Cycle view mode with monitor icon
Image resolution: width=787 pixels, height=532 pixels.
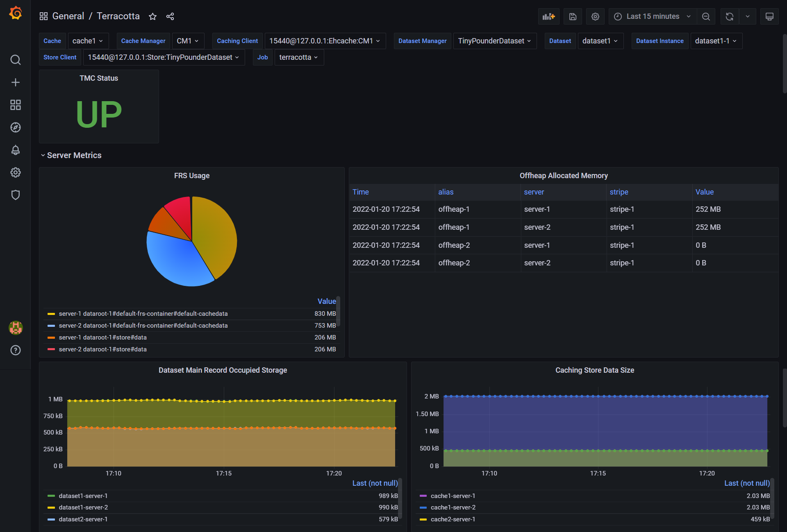[x=769, y=16]
